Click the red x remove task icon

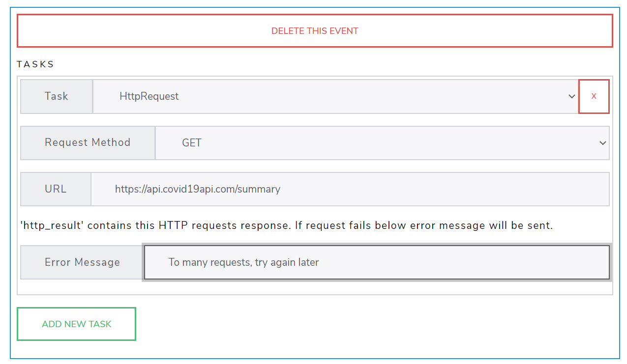tap(594, 96)
